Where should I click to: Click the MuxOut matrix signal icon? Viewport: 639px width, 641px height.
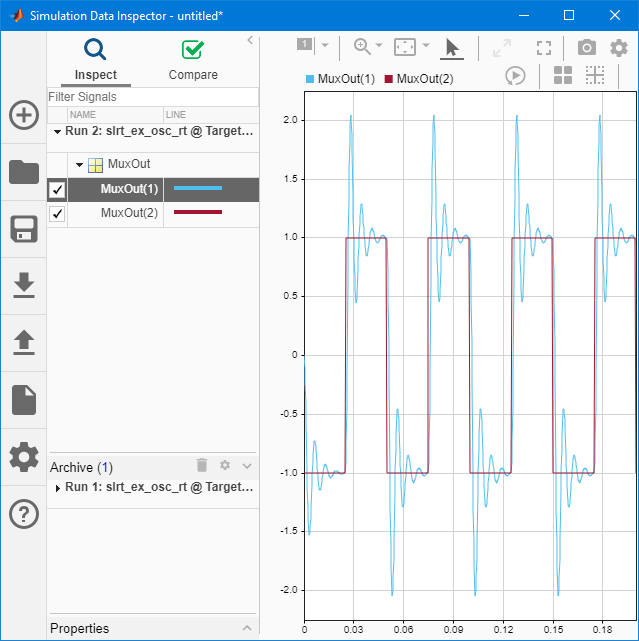(x=96, y=166)
